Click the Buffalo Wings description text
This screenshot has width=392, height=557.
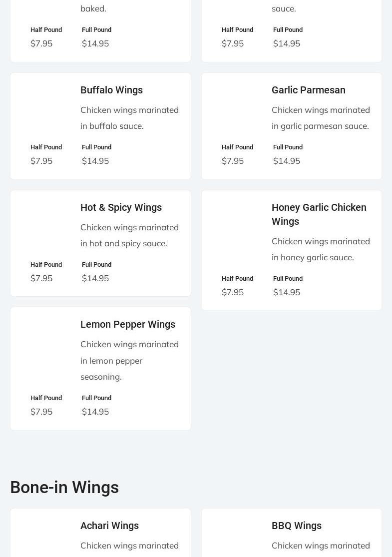click(129, 118)
